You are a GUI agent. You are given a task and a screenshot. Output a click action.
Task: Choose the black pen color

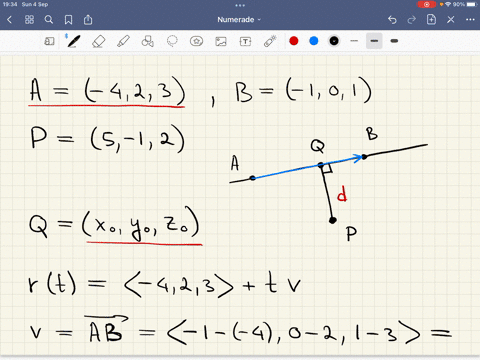(x=334, y=41)
